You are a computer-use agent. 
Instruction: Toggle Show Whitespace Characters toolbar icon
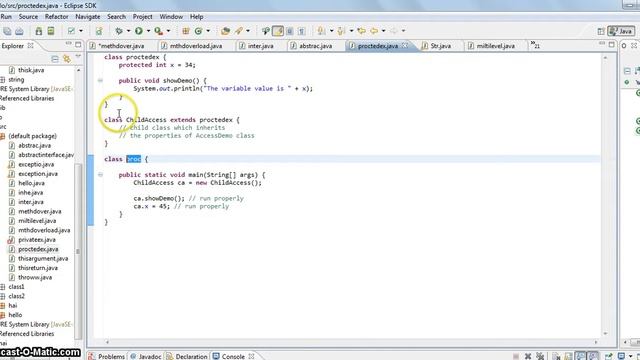[302, 31]
